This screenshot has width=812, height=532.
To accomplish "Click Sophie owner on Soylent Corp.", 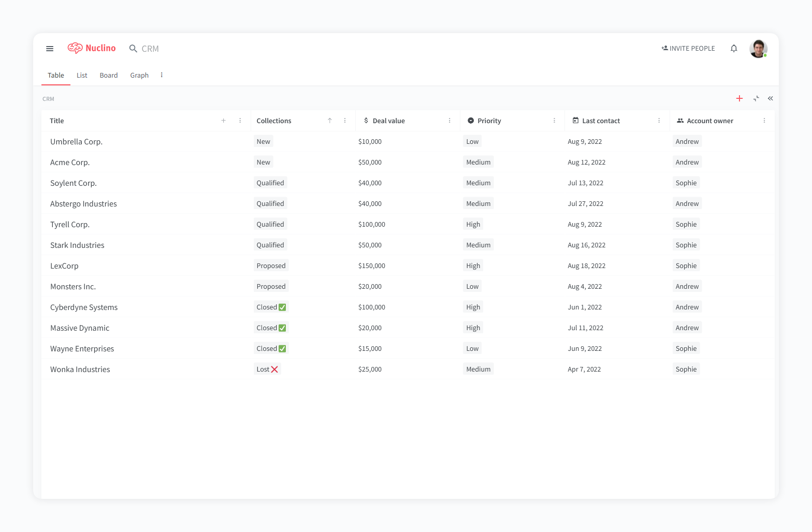I will (686, 183).
